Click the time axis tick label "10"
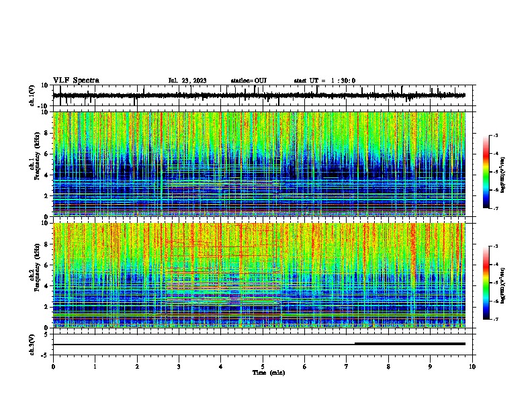Image resolution: width=532 pixels, height=411 pixels. (472, 367)
